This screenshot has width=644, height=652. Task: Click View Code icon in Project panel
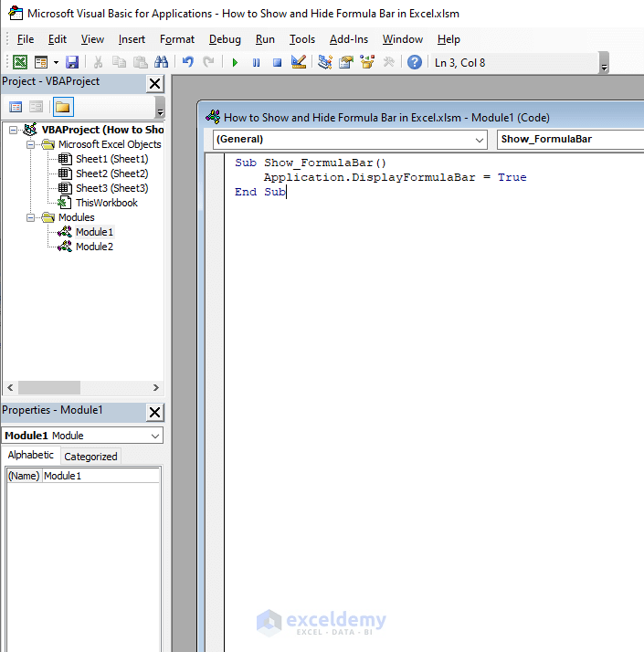(16, 107)
